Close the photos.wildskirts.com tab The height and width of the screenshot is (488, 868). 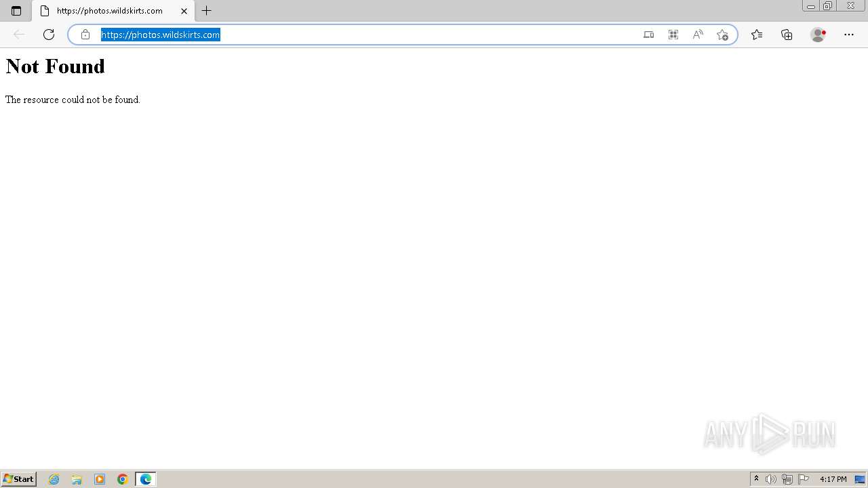[x=184, y=11]
